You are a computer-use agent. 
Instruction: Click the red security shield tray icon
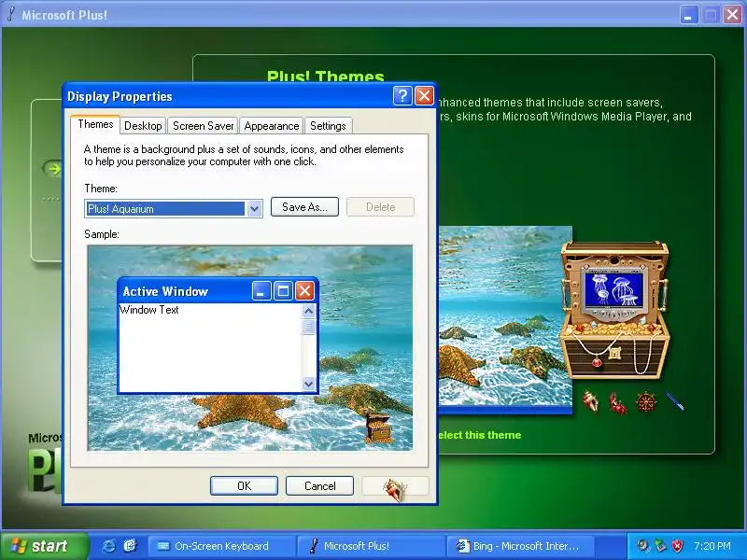pos(678,546)
